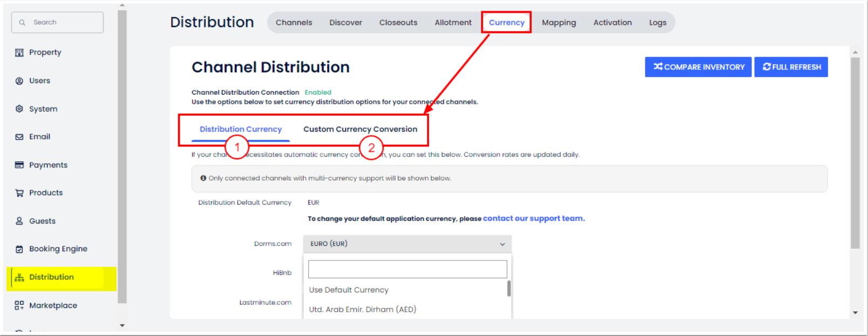
Task: Click the Marketplace grid icon
Action: pyautogui.click(x=19, y=306)
